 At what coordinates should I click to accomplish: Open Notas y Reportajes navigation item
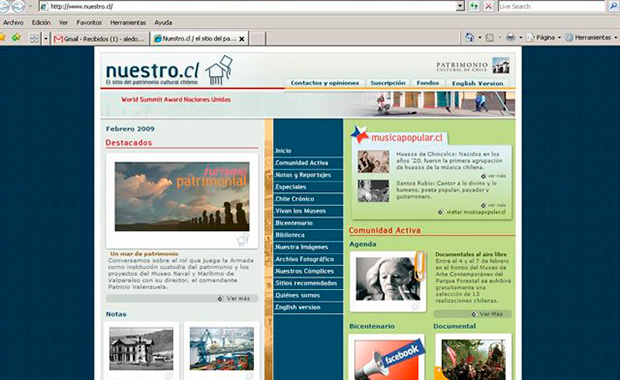[x=303, y=175]
